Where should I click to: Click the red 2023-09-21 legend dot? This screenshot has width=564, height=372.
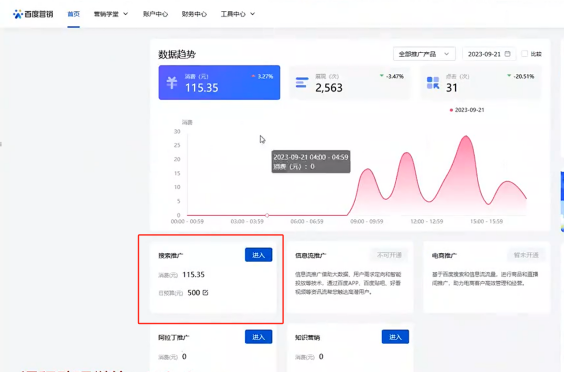pyautogui.click(x=451, y=110)
